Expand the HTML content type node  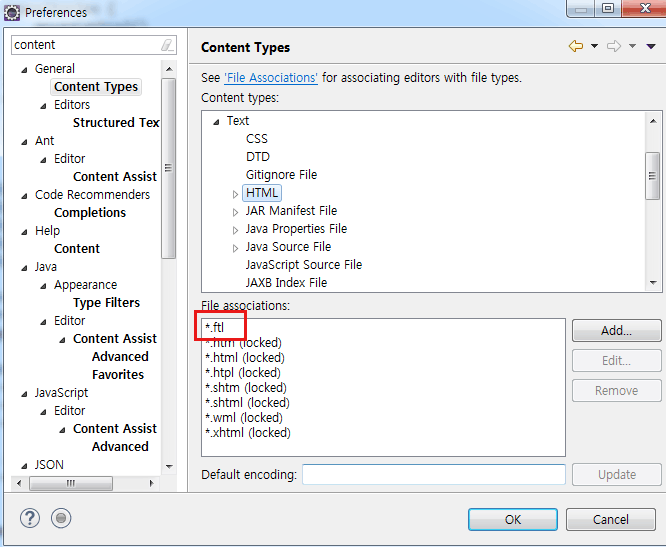click(x=235, y=195)
